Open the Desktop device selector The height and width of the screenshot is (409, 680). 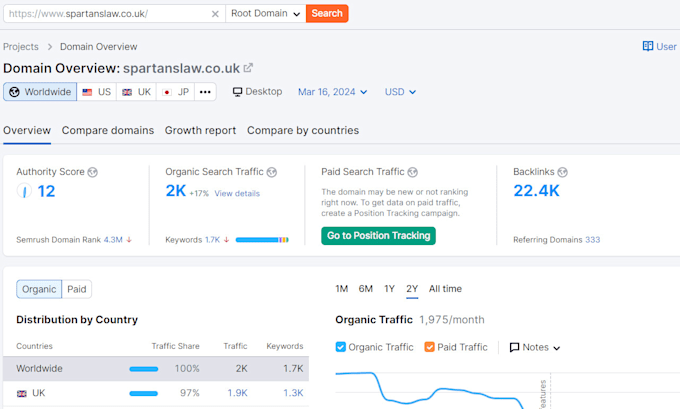[257, 92]
